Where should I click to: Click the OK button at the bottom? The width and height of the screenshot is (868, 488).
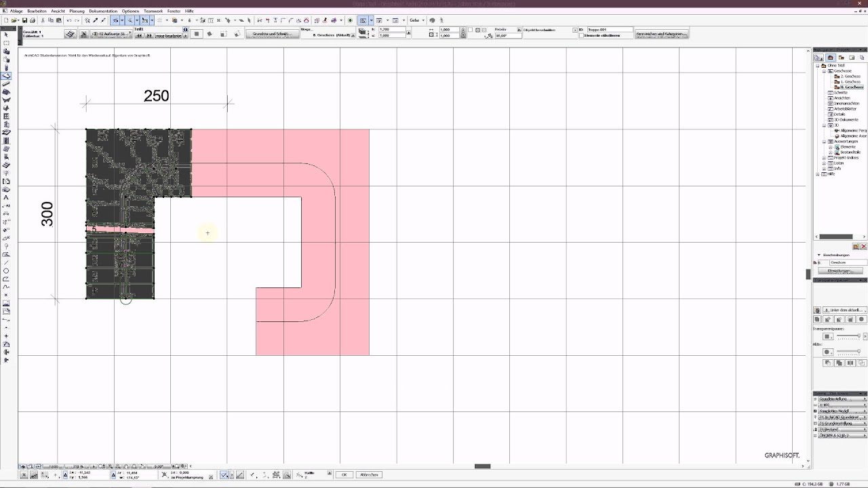[344, 474]
